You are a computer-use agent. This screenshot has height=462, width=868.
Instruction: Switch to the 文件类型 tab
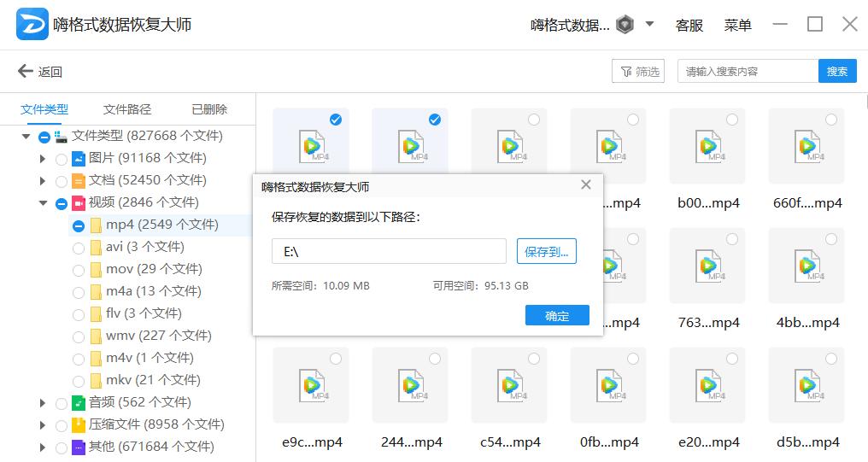point(44,109)
